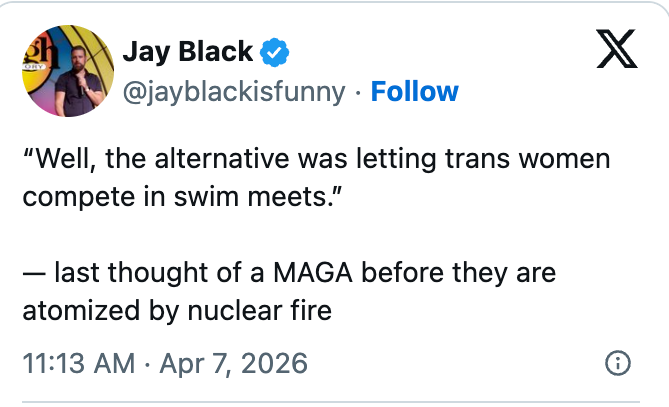Click the 11:13 AM time text
Viewport: 669px width, 407px height.
[77, 362]
